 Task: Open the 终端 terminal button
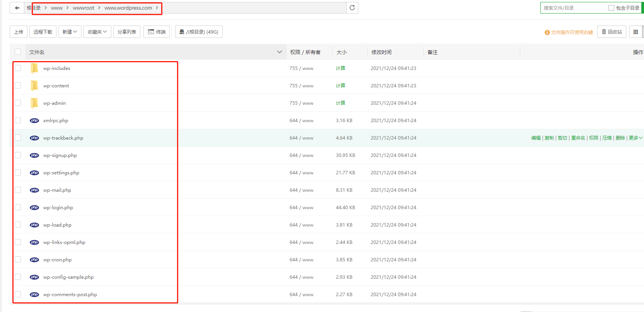tap(157, 32)
